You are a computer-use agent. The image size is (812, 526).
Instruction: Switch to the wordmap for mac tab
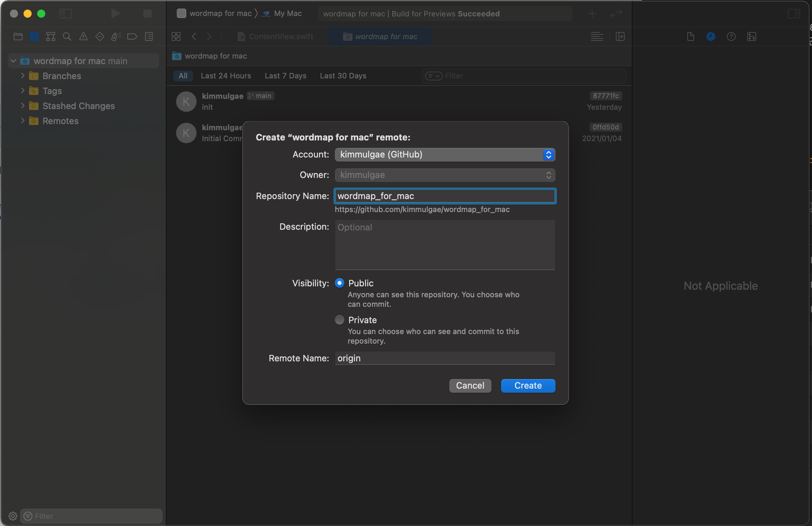[380, 36]
